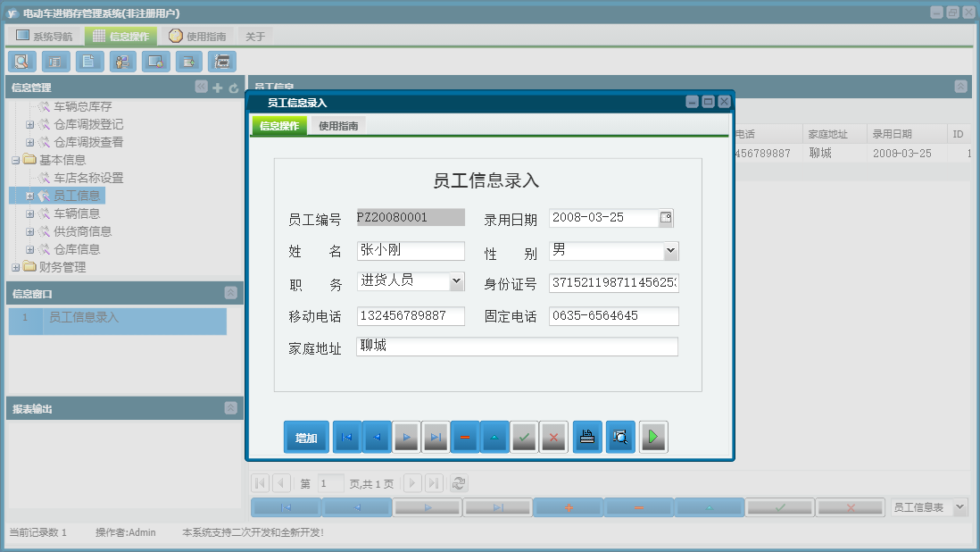Select 仓库信息 in the tree

[77, 249]
